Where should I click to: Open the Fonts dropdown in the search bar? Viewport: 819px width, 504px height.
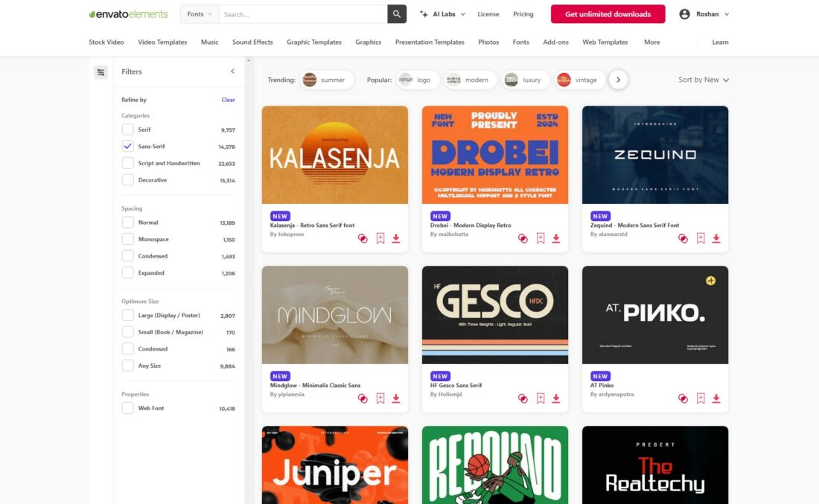click(199, 13)
